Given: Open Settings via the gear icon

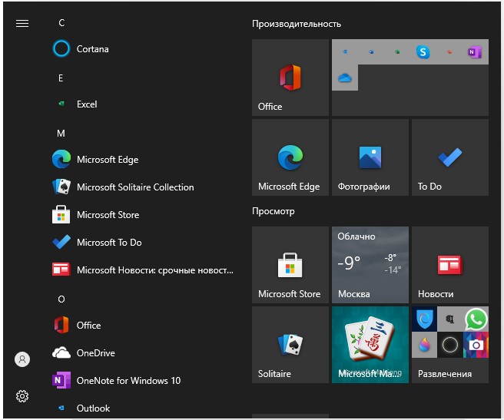Looking at the screenshot, I should tap(22, 396).
